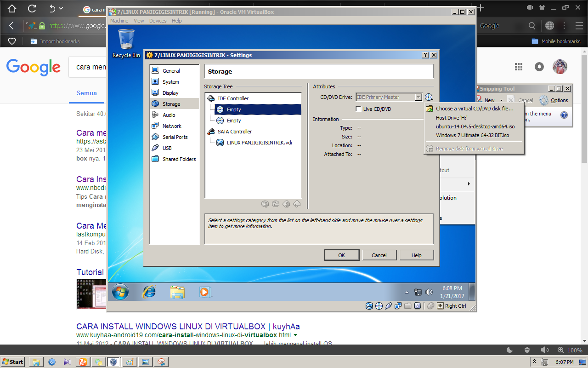
Task: Open the kuyhaA CARA INSTALL WINDOWS LINUX link
Action: (188, 327)
